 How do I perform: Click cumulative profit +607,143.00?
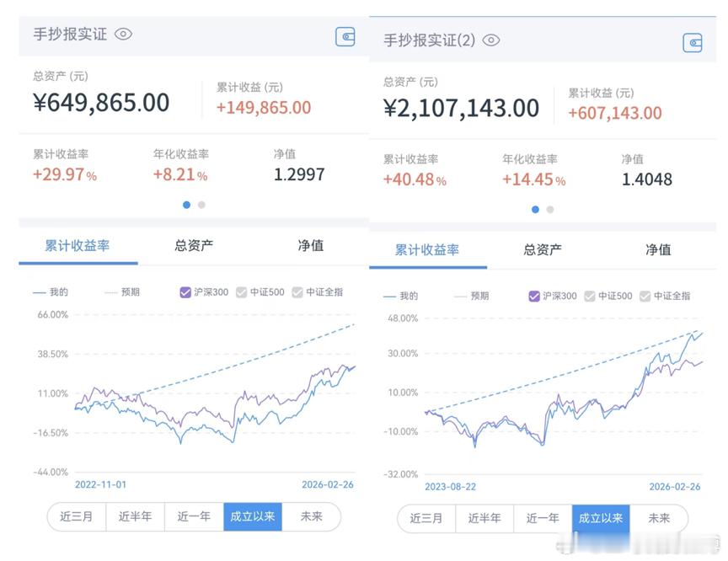[x=615, y=113]
